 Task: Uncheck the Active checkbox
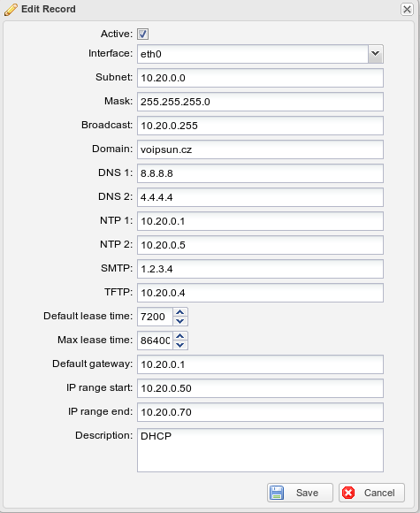click(x=142, y=34)
